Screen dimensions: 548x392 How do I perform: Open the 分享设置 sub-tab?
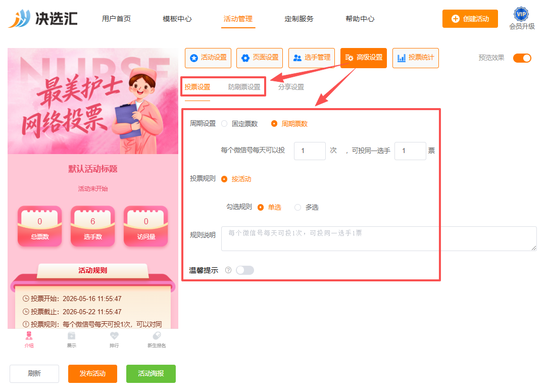[x=291, y=87]
